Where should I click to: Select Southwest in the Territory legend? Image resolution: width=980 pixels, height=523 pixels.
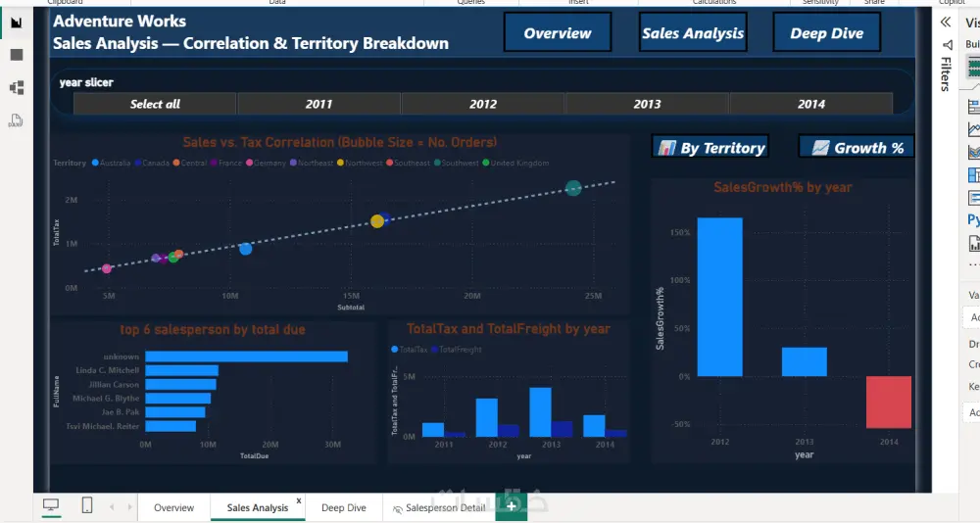[457, 163]
